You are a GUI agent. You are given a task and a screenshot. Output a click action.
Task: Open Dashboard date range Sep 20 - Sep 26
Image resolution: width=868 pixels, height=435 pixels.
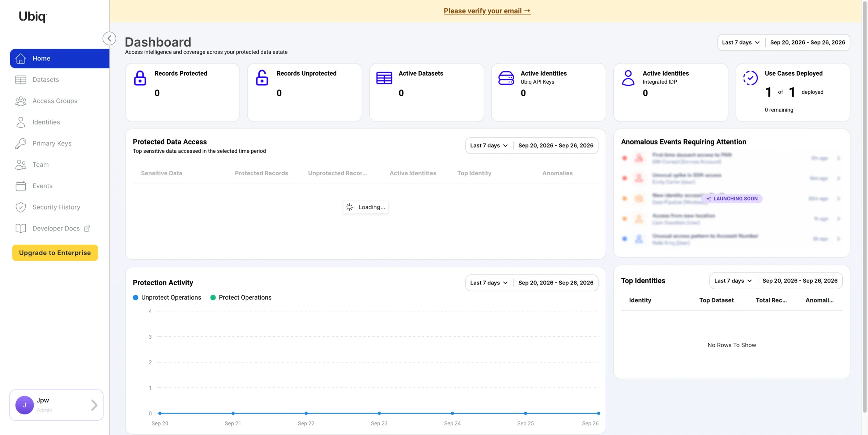coord(808,42)
